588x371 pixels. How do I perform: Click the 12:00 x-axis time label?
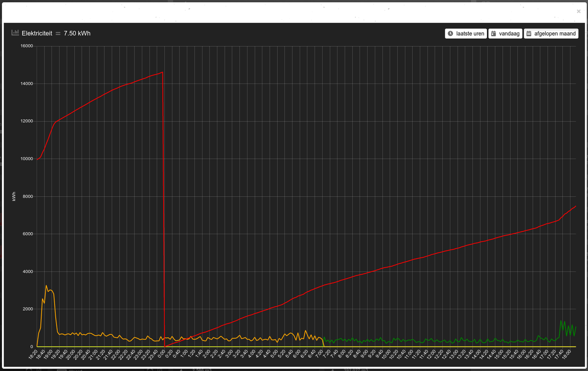[431, 355]
